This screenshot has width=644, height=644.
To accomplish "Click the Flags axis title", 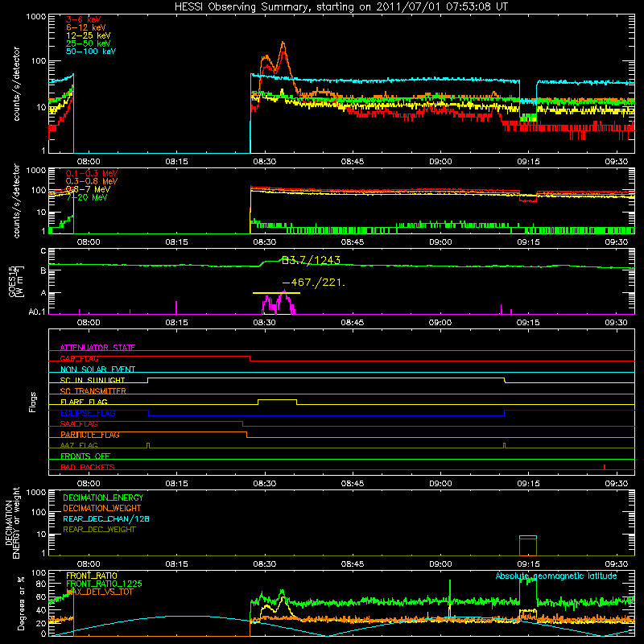I will point(33,402).
